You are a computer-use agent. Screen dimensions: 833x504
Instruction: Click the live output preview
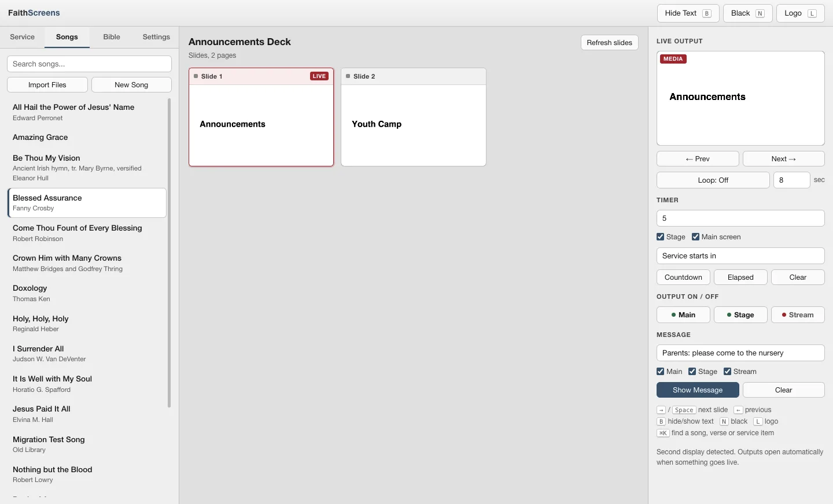click(740, 98)
